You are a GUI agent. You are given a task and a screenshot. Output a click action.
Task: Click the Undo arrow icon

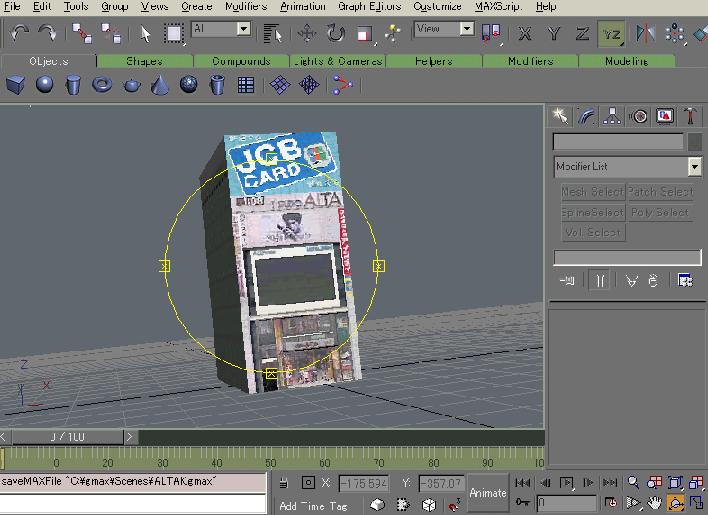(20, 34)
